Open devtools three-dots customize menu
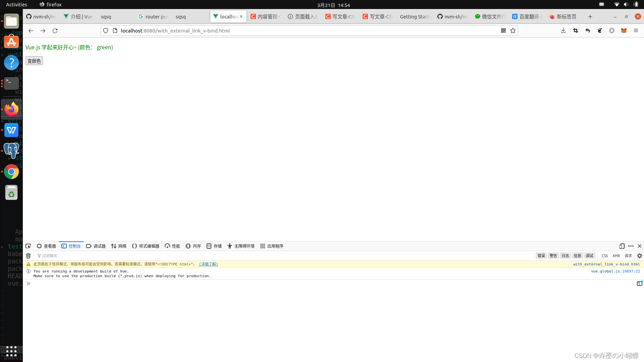 [x=631, y=246]
